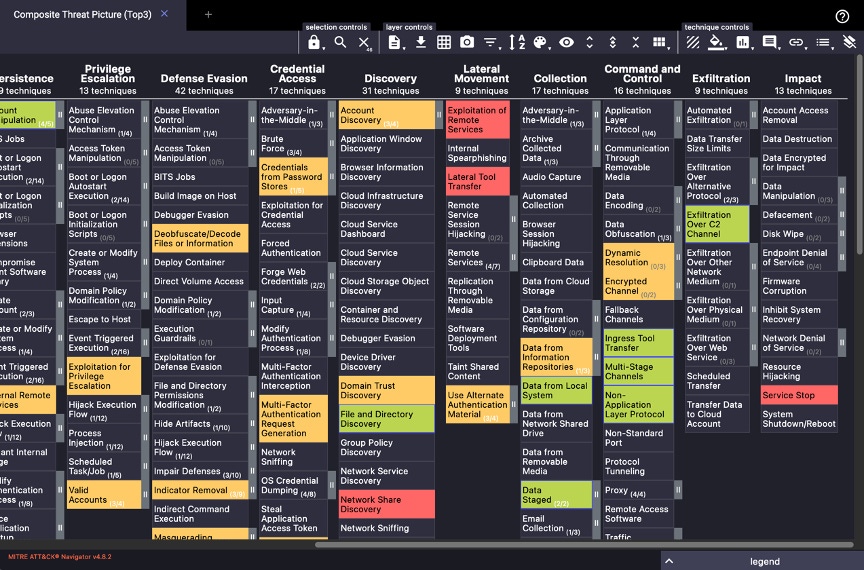Download the layer as JSON
The image size is (864, 570).
(421, 42)
